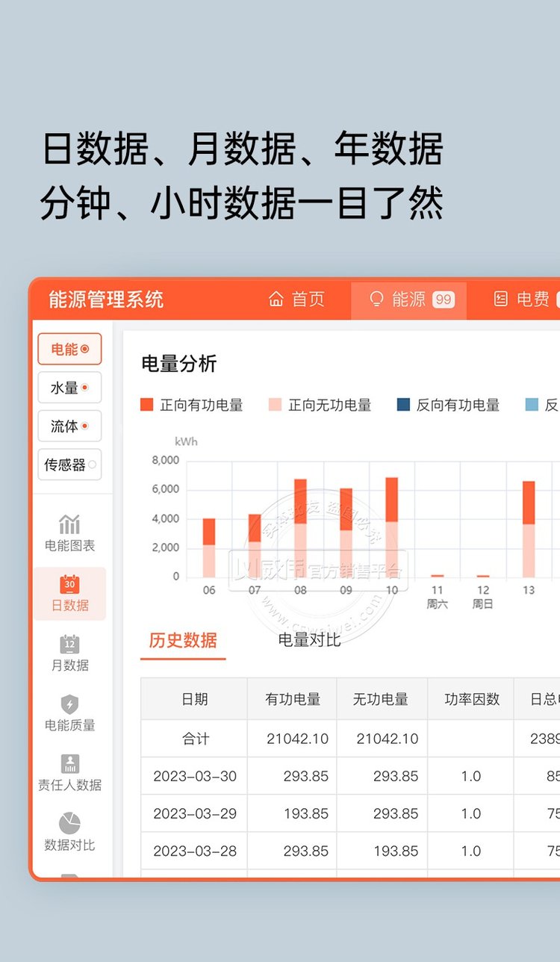Open the 电能图表 chart icon
This screenshot has height=962, width=560.
click(69, 524)
